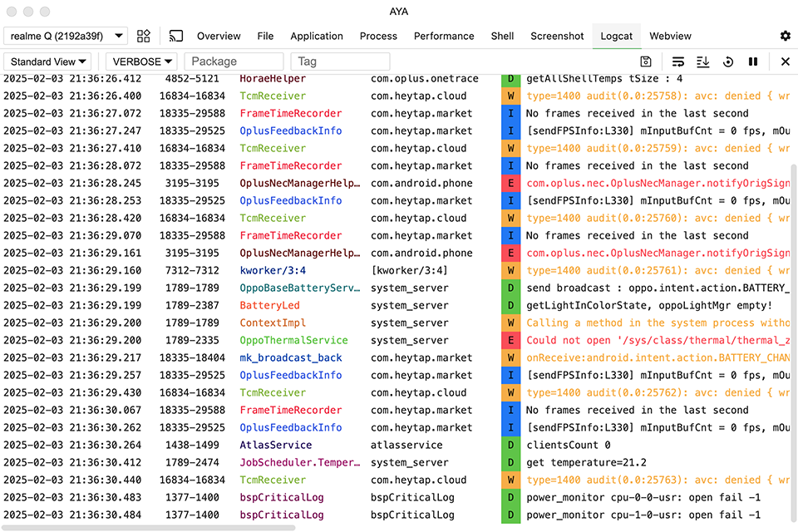Click the vertical scrollbar of the log
Image resolution: width=798 pixels, height=532 pixels.
[x=794, y=343]
